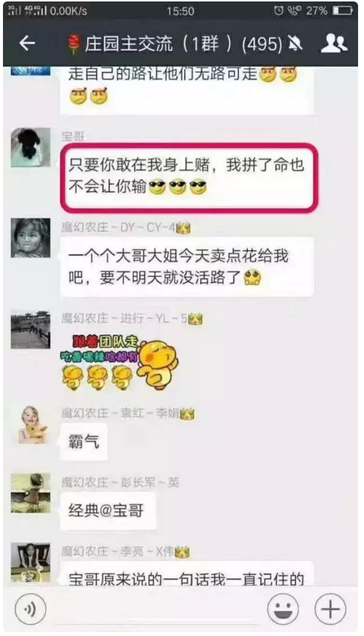Open 宝哥's black avatar
Viewport: 364px width, 636px height.
coord(30,147)
